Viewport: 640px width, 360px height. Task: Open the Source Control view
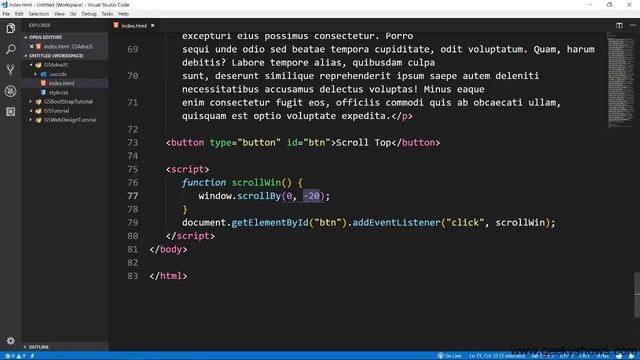click(x=11, y=70)
